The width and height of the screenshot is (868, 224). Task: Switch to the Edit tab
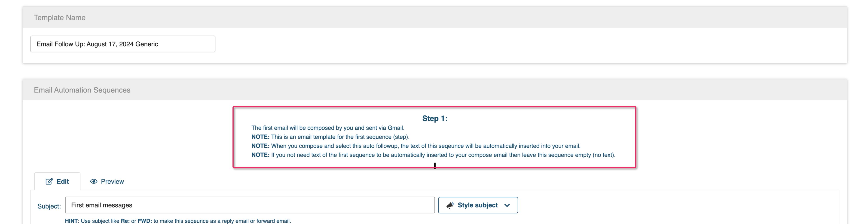(57, 181)
